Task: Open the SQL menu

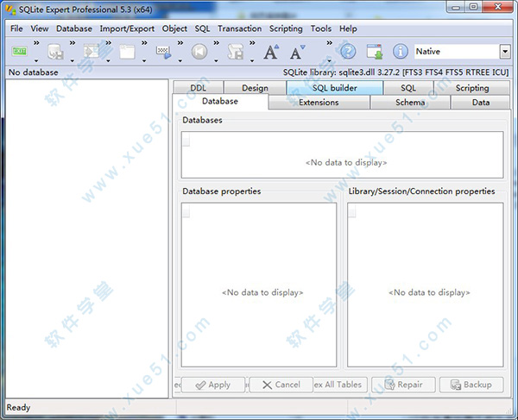Action: pos(202,28)
